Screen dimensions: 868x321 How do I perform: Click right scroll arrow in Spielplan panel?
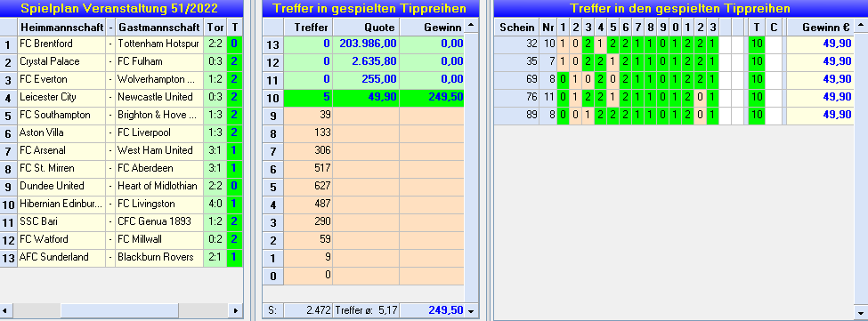point(236,311)
